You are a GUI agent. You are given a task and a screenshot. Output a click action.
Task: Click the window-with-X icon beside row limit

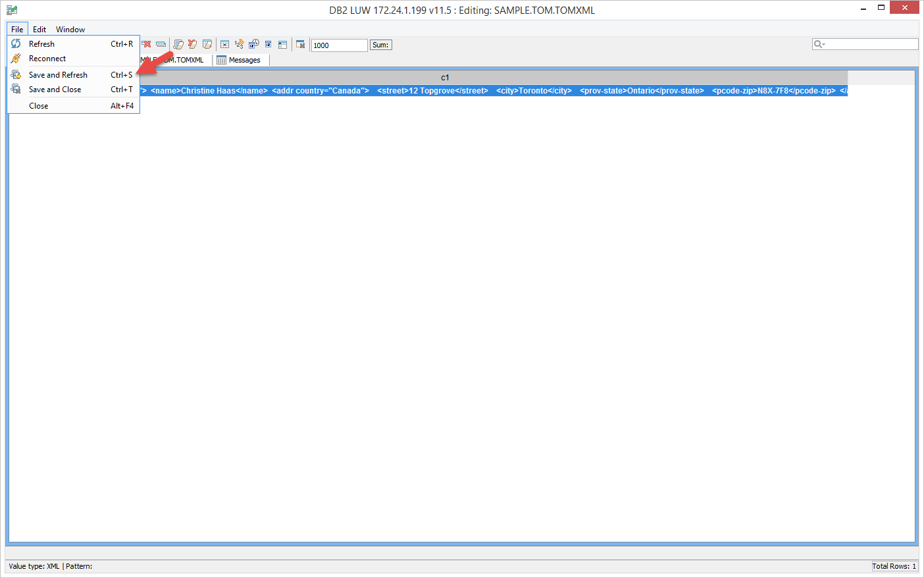click(300, 44)
